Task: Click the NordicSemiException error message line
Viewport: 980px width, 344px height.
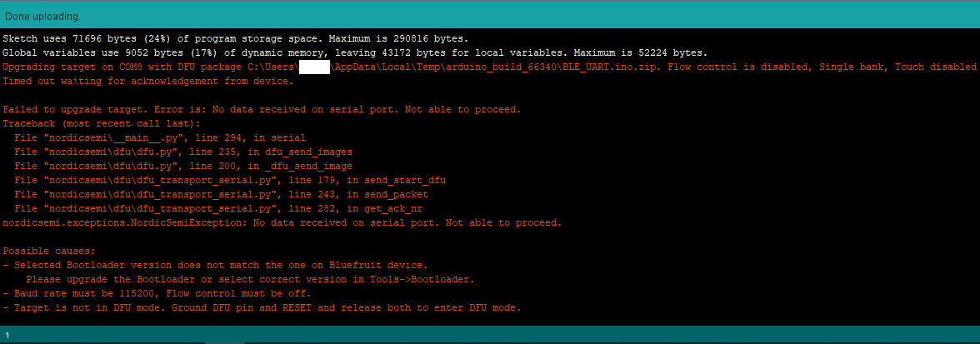Action: click(282, 222)
